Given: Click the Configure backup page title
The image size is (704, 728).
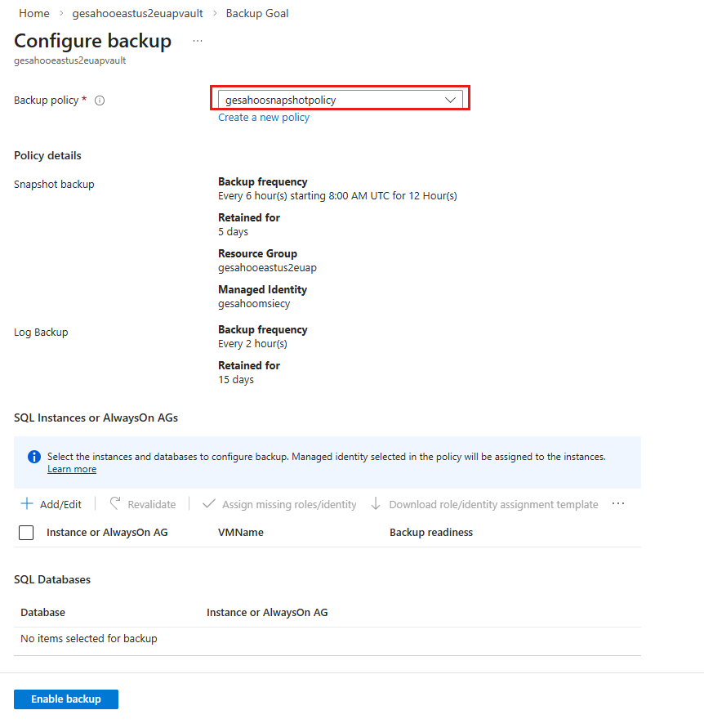Looking at the screenshot, I should tap(93, 41).
